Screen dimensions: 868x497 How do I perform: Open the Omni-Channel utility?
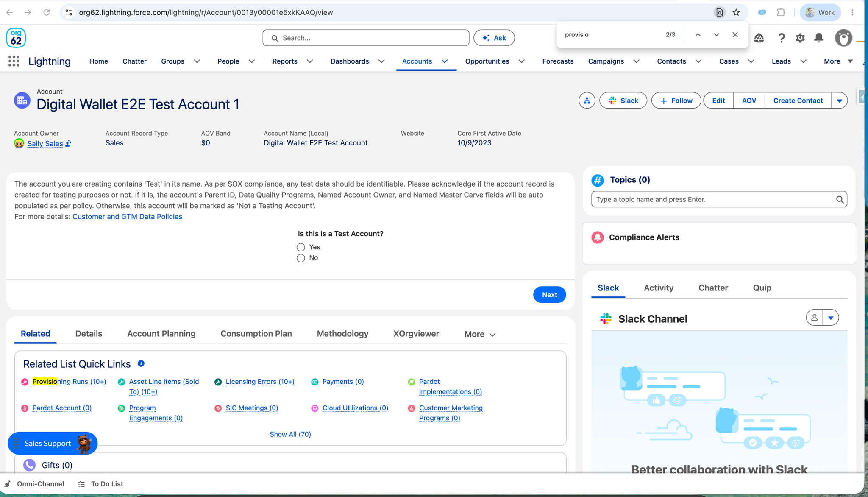coord(34,484)
